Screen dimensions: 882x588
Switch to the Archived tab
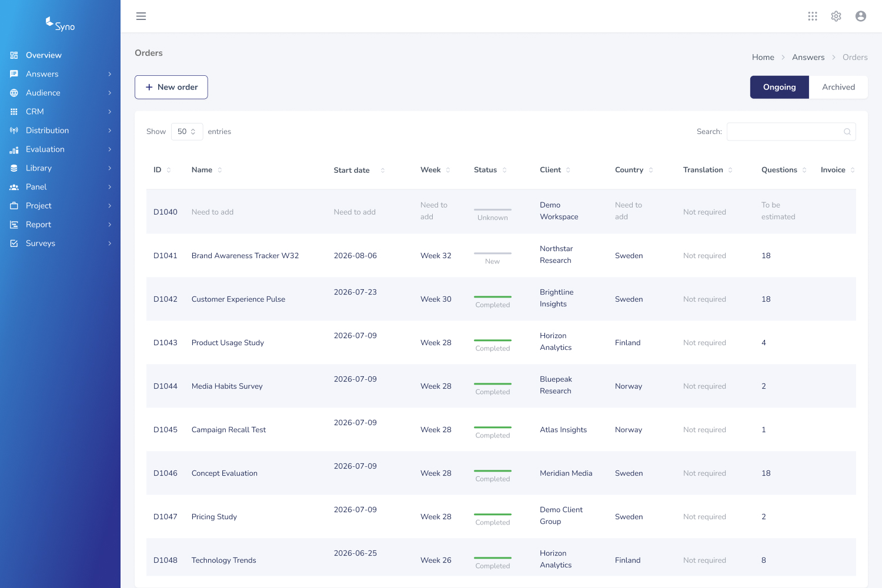tap(838, 87)
